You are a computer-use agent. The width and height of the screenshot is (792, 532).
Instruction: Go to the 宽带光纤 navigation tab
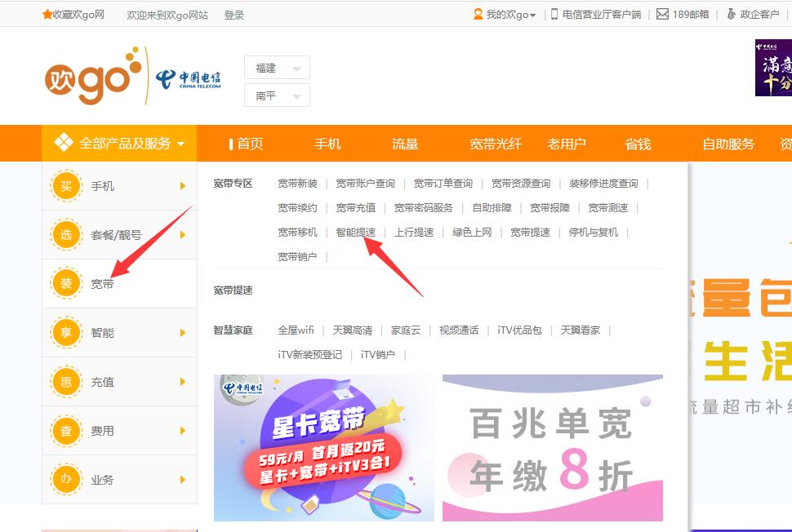pos(495,144)
